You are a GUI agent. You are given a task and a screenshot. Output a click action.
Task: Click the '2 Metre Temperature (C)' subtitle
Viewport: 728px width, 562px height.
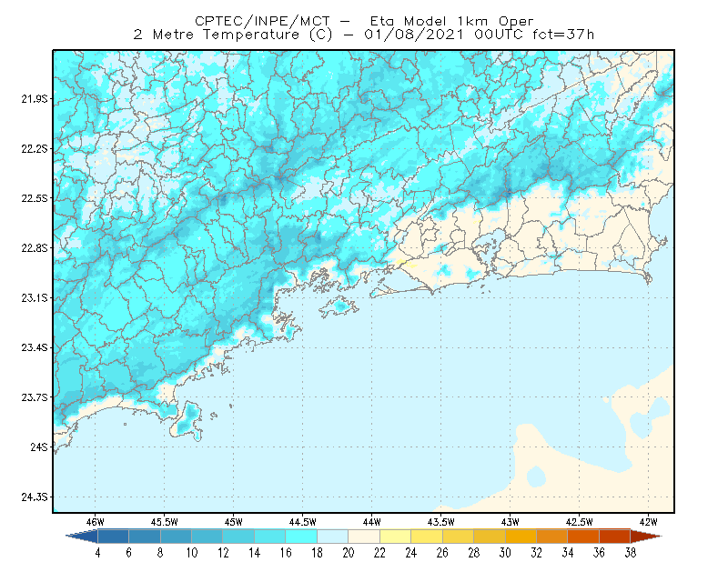pyautogui.click(x=233, y=35)
